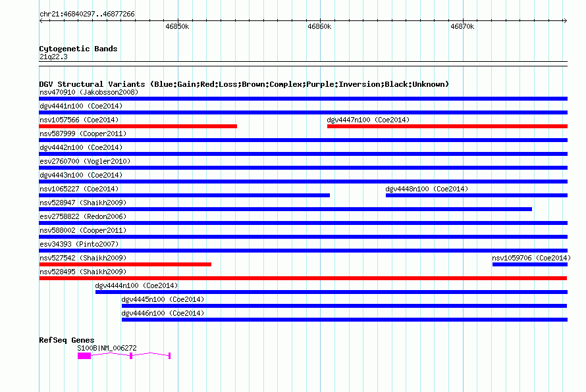Open esv2760700 (Vogler2010) label
The height and width of the screenshot is (392, 586).
pos(85,161)
